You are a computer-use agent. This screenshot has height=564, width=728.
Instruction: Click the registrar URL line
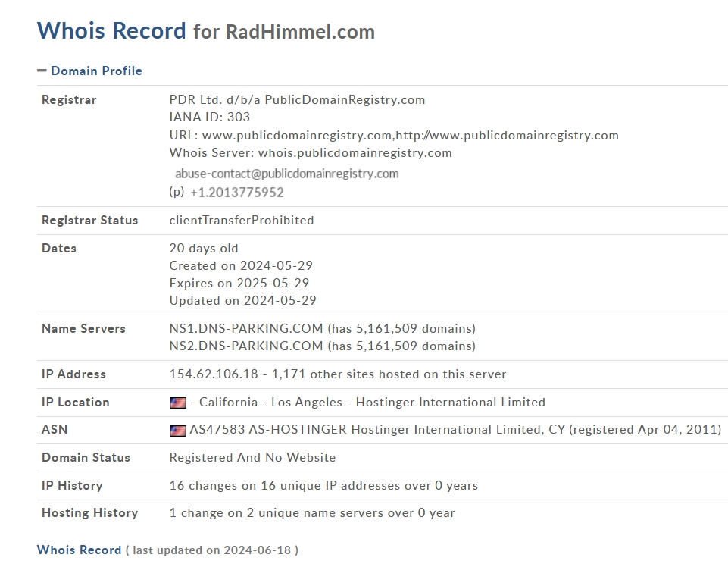[x=394, y=136]
